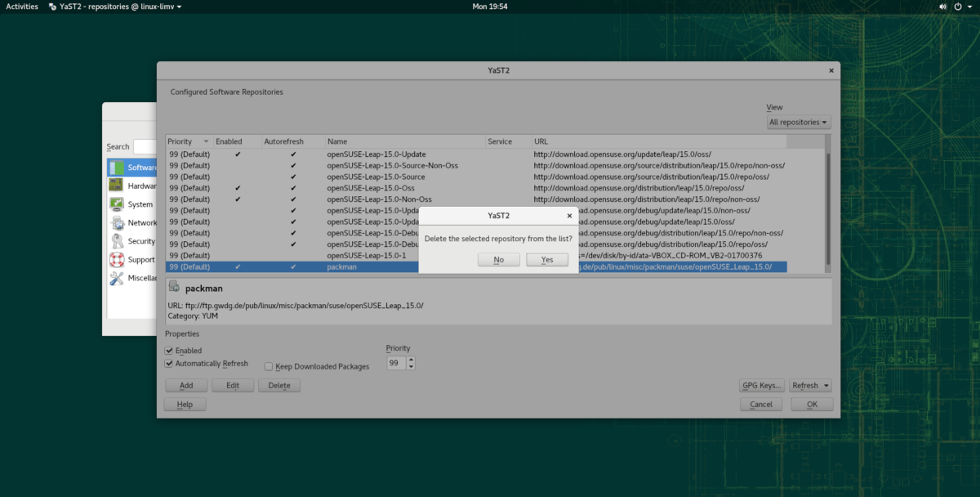Click the Help button

click(x=185, y=405)
